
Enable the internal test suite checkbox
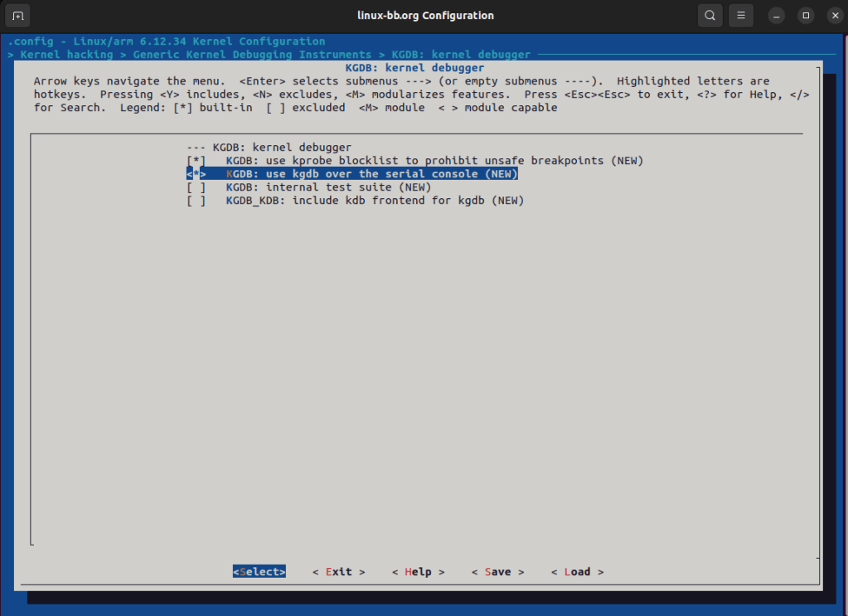[x=196, y=187]
